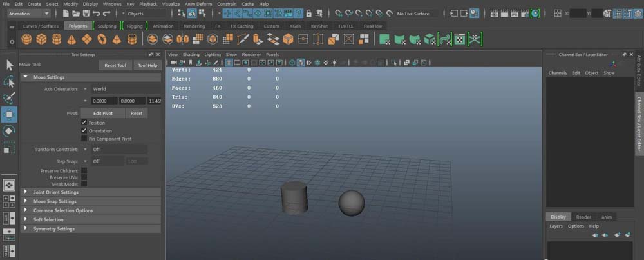Click the Redo arrow icon
This screenshot has height=260, width=644.
point(107,14)
